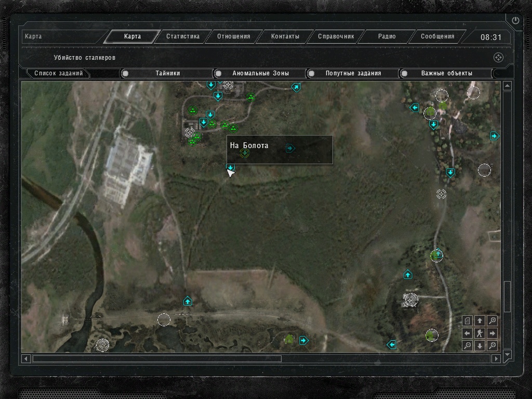Click cyan right-arrow marker next to green house
Viewport: 532px width, 399px height.
point(303,340)
